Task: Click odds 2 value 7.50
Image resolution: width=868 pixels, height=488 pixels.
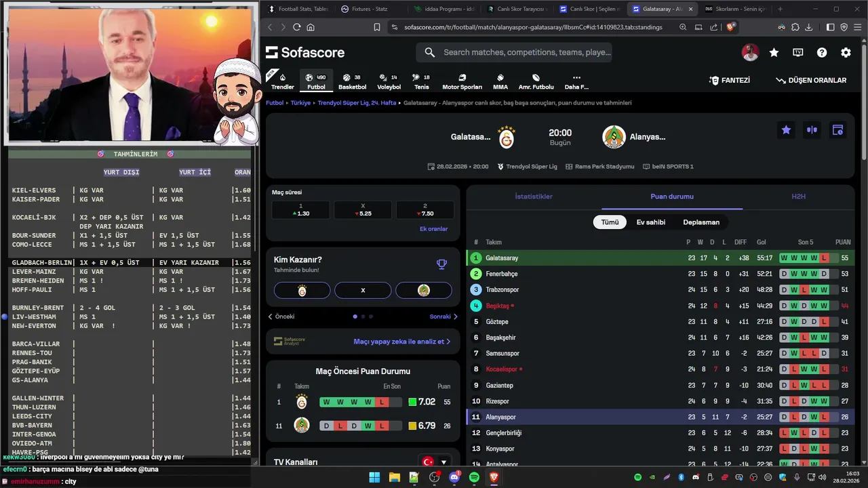Action: click(425, 210)
